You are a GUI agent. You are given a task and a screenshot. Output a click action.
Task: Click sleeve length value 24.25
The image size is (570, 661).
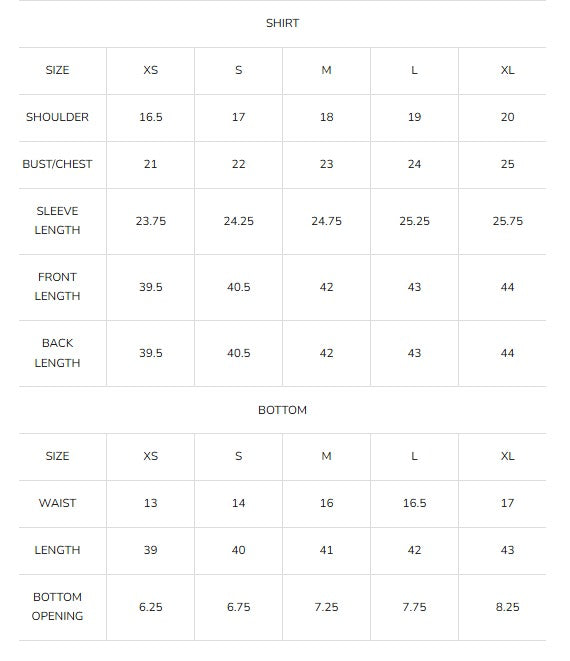click(x=239, y=221)
